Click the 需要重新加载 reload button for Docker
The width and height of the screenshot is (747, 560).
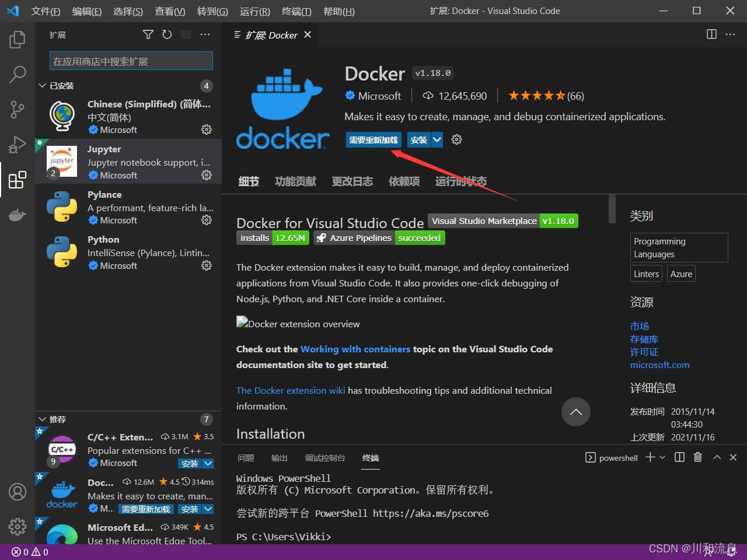(x=373, y=139)
